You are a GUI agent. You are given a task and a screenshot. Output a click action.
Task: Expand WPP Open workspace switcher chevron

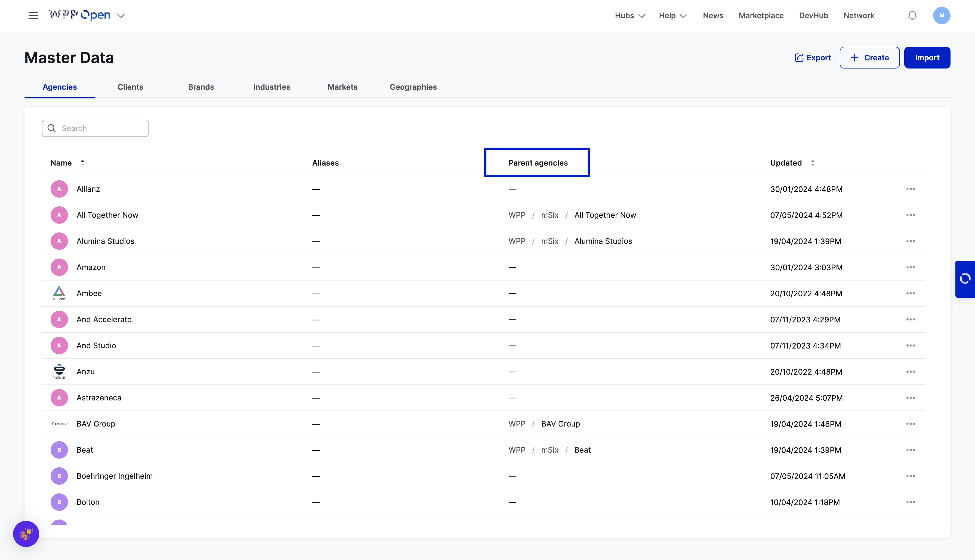click(x=121, y=16)
